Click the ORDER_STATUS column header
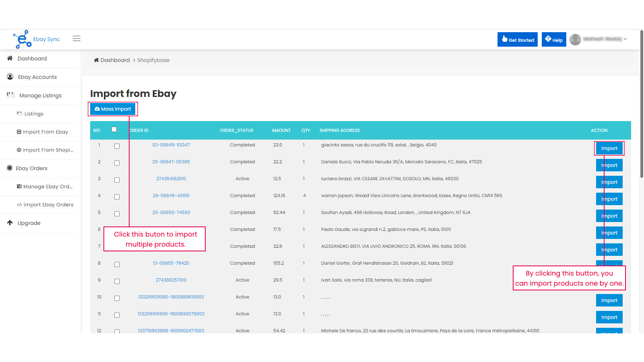 click(x=237, y=130)
